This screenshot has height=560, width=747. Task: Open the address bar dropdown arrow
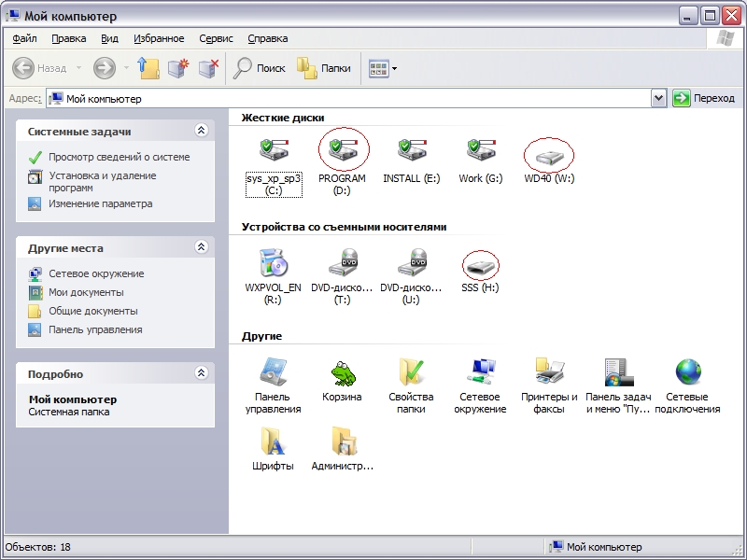pyautogui.click(x=658, y=98)
